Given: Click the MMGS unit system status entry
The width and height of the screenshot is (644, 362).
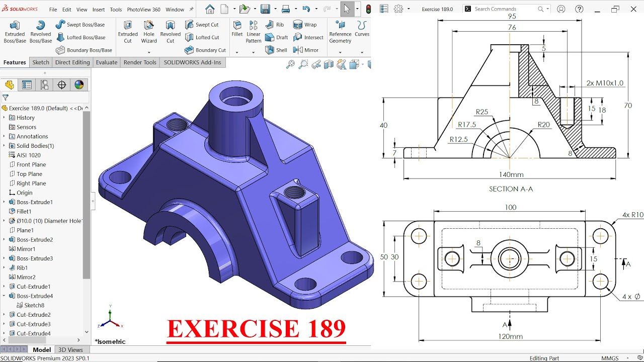Looking at the screenshot, I should click(x=610, y=358).
